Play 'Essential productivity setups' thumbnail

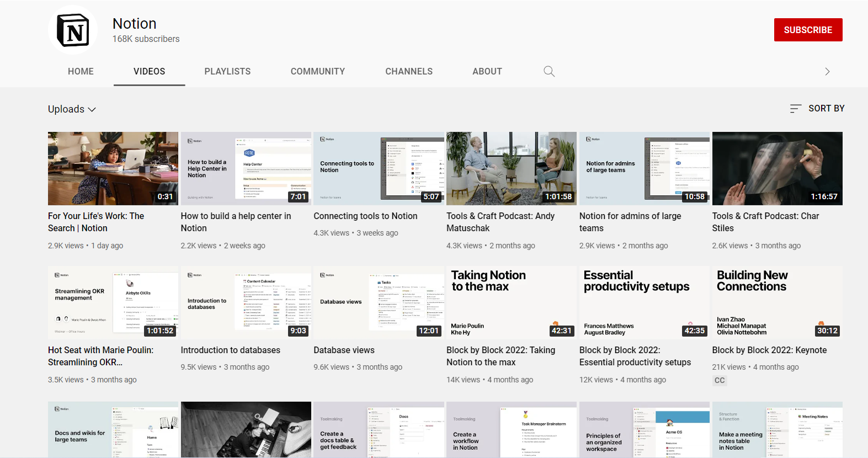click(x=645, y=302)
